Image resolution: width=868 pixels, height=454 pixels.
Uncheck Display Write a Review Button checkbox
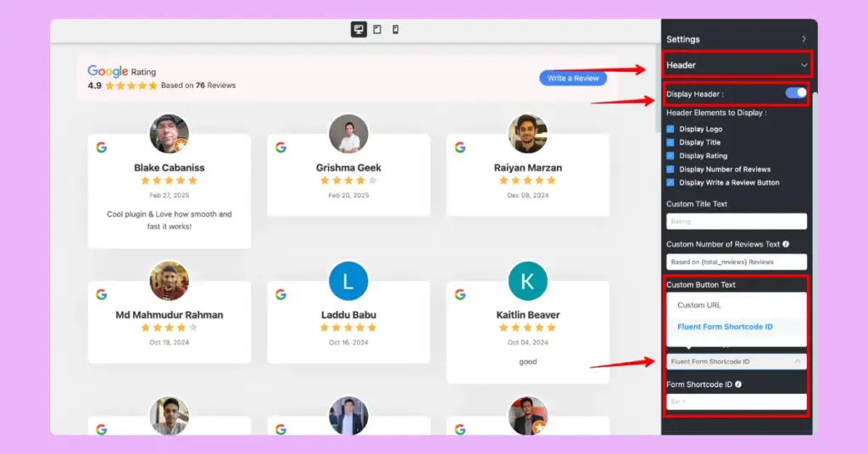point(670,182)
